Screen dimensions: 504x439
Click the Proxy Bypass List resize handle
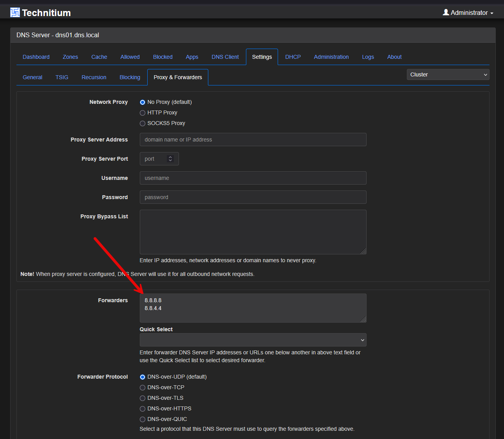pyautogui.click(x=363, y=251)
